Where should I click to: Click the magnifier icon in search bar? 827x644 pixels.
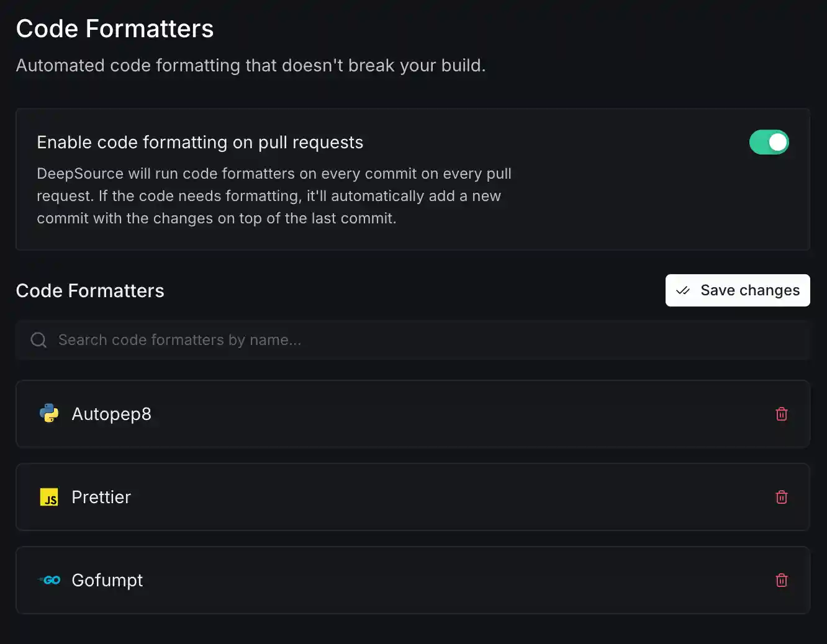click(x=38, y=340)
